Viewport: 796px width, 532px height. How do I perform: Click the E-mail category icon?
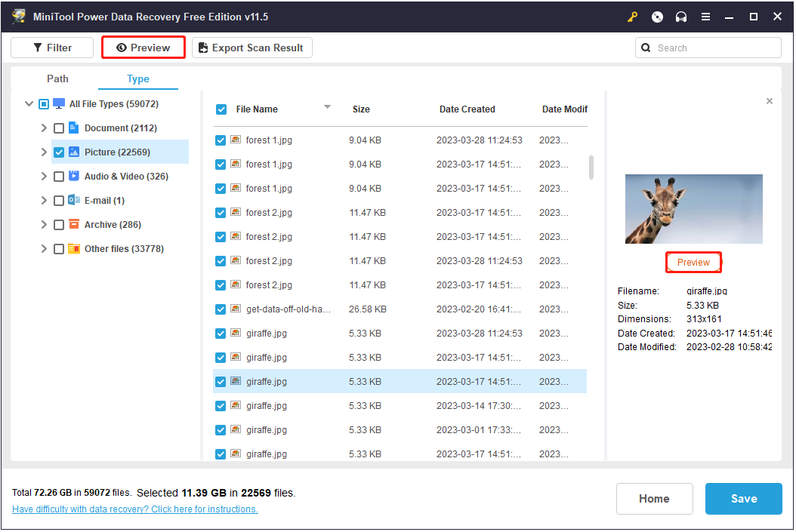click(73, 200)
